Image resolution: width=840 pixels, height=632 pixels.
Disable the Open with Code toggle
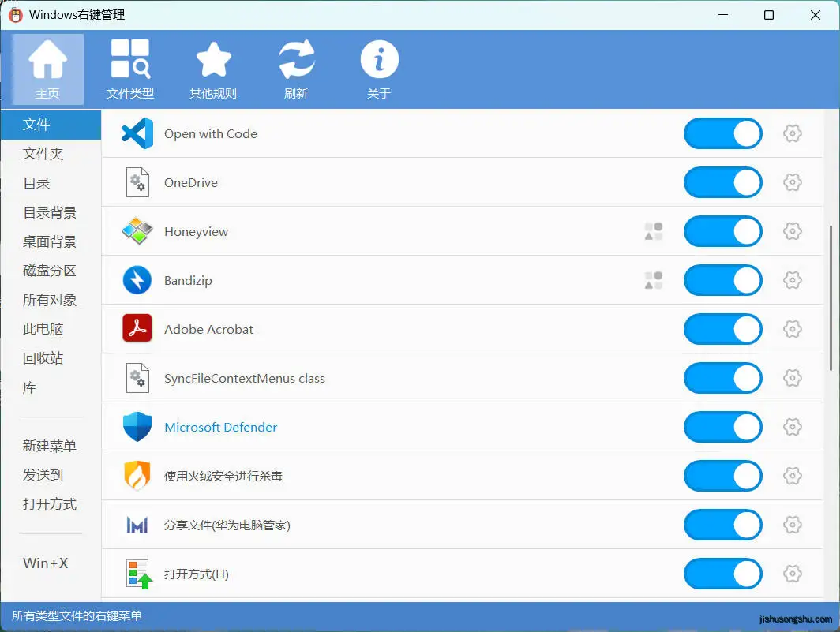[723, 133]
